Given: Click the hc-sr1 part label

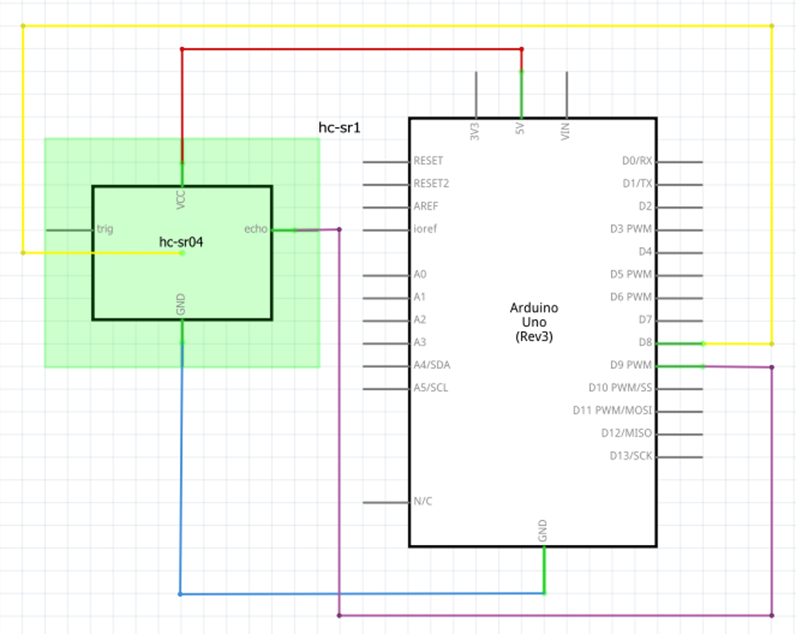Looking at the screenshot, I should coord(339,127).
